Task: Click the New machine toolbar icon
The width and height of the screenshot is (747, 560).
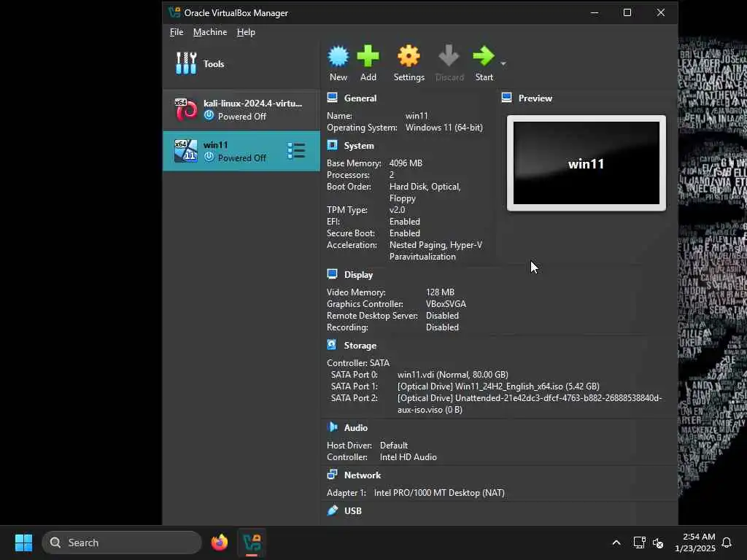Action: pos(338,56)
